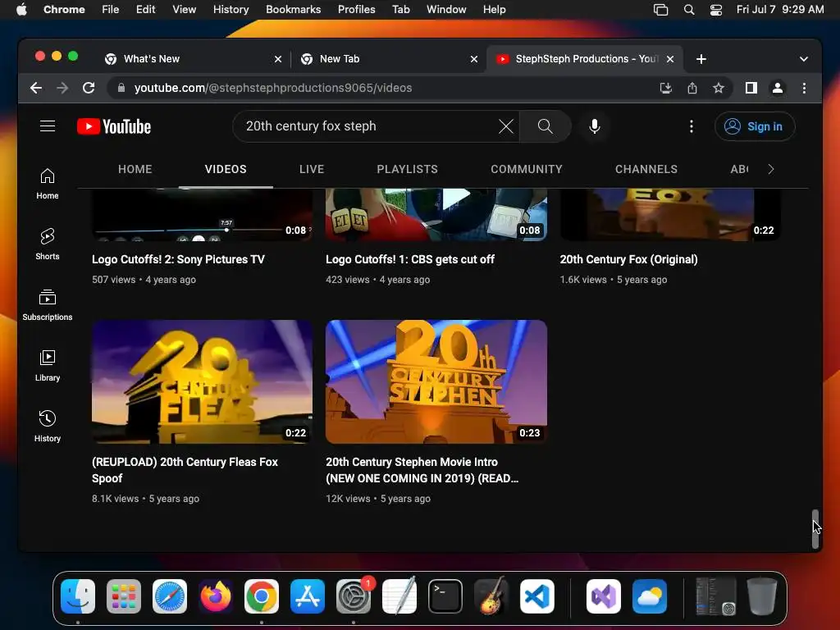This screenshot has width=840, height=630.
Task: Click the page vertical scrollbar thumb
Action: pyautogui.click(x=815, y=529)
